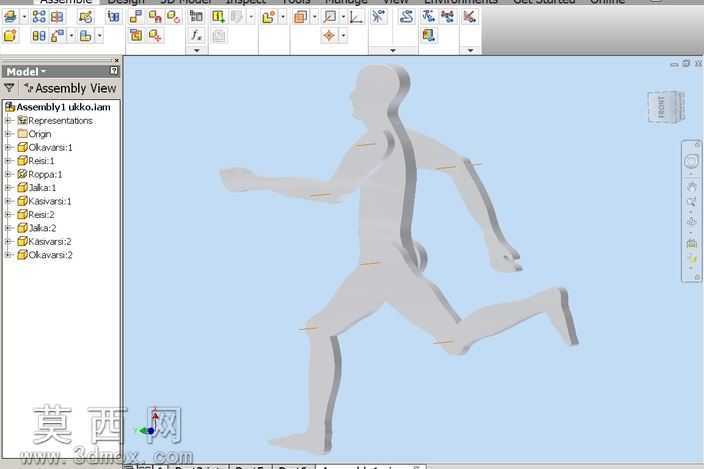The image size is (704, 469).
Task: Expand the Representations tree node
Action: point(8,120)
